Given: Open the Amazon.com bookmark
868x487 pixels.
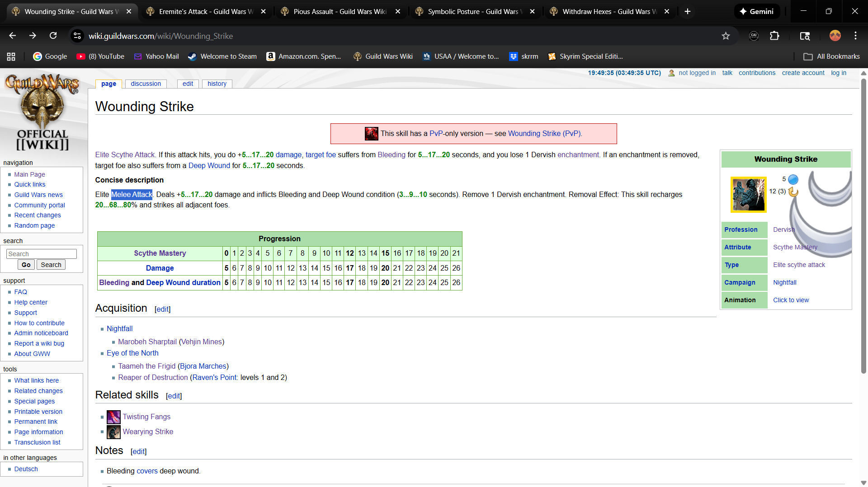Looking at the screenshot, I should [304, 56].
